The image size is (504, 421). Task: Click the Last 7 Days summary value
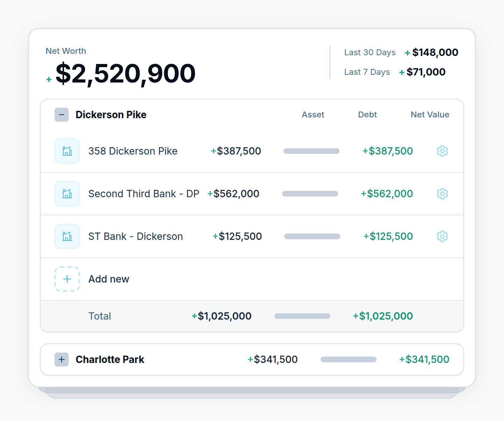click(x=426, y=72)
